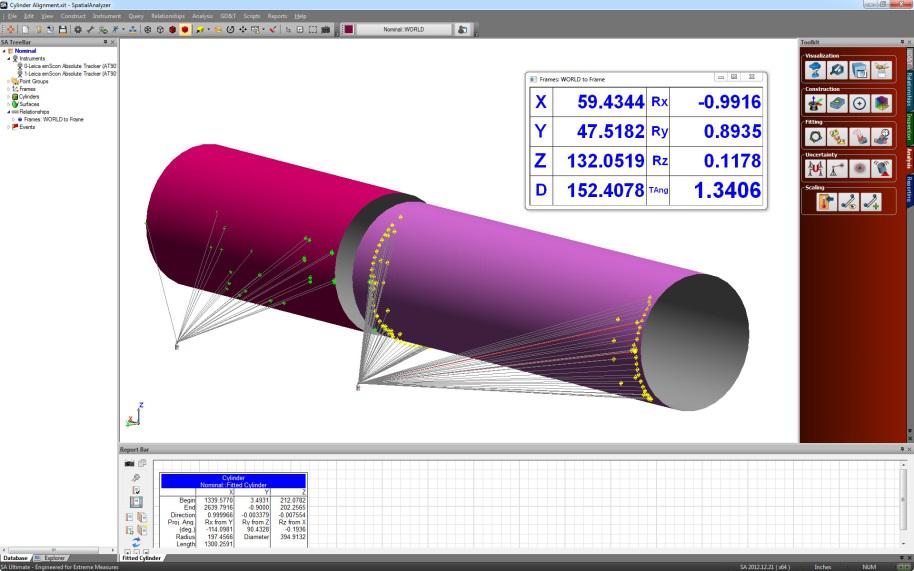This screenshot has height=571, width=914.
Task: Switch to the Explorer tab
Action: tap(52, 558)
